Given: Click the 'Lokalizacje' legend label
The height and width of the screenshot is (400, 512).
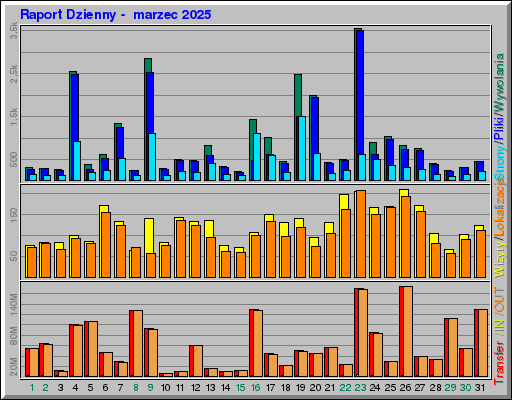Looking at the screenshot, I should pos(500,208).
